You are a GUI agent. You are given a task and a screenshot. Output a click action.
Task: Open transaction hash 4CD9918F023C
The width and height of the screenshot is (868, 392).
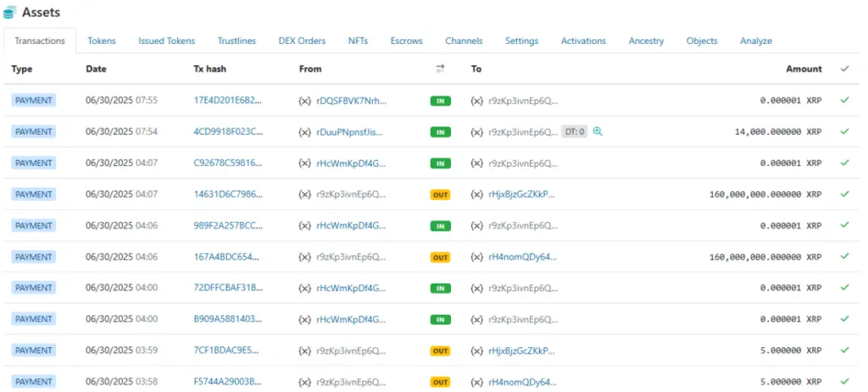pyautogui.click(x=228, y=132)
